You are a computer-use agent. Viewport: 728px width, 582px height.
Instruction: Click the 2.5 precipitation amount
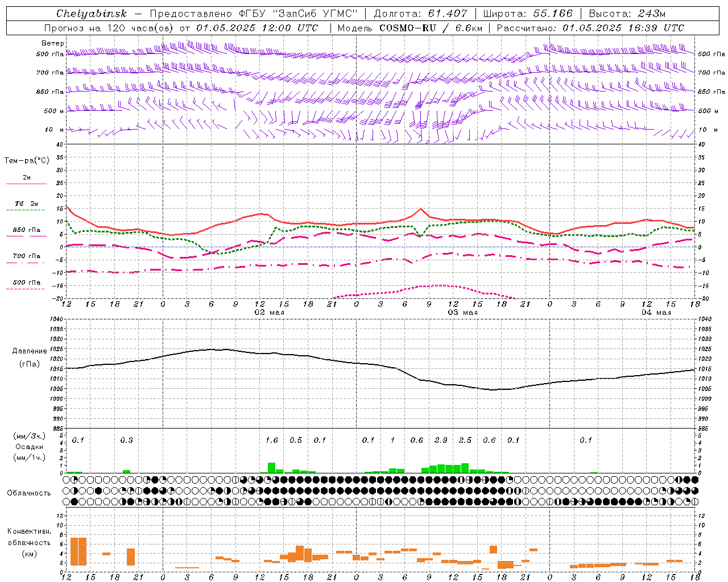[x=465, y=440]
